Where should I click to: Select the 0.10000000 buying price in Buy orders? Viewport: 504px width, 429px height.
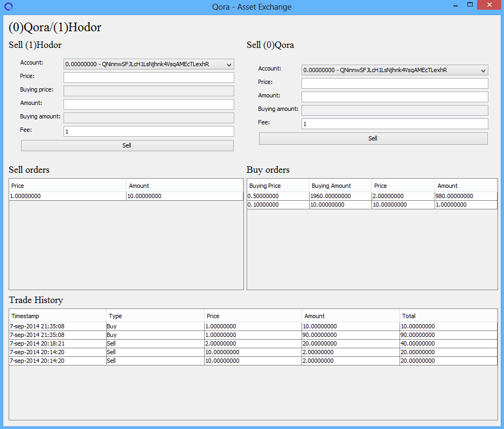pyautogui.click(x=278, y=205)
